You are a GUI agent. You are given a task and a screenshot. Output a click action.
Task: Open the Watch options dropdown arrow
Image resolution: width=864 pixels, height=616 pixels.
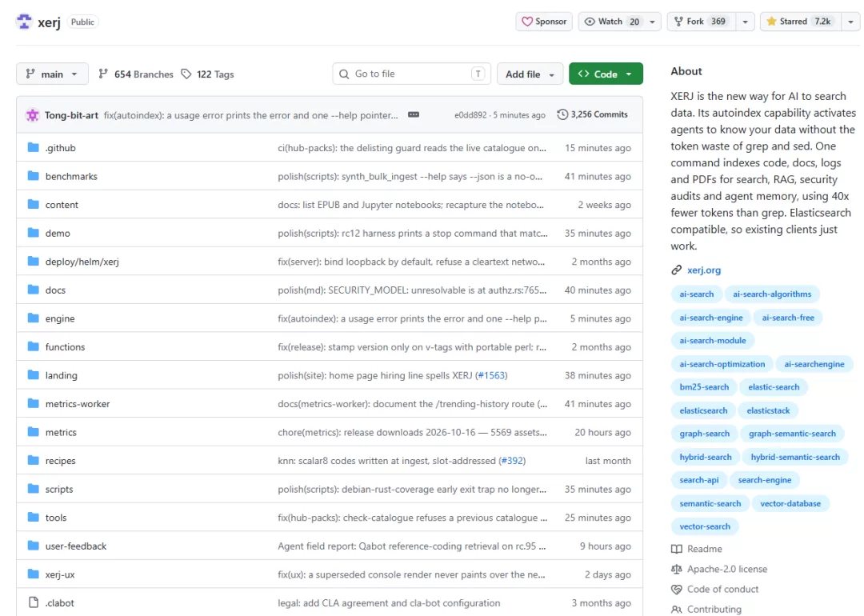point(653,22)
